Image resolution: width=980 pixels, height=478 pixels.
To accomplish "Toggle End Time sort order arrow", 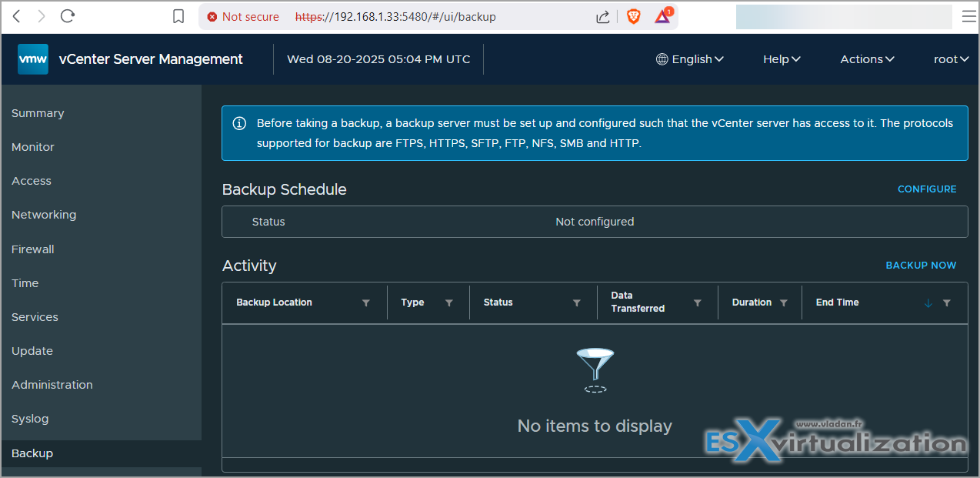I will 928,303.
